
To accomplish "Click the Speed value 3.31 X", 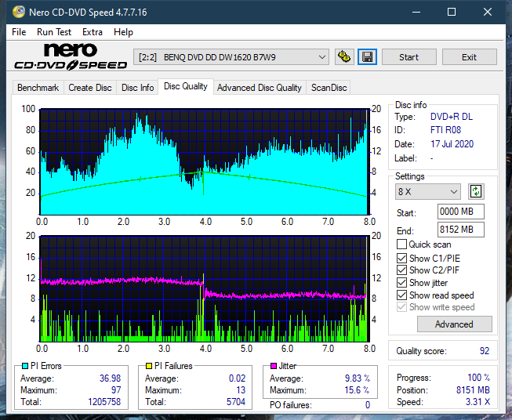I will 478,402.
